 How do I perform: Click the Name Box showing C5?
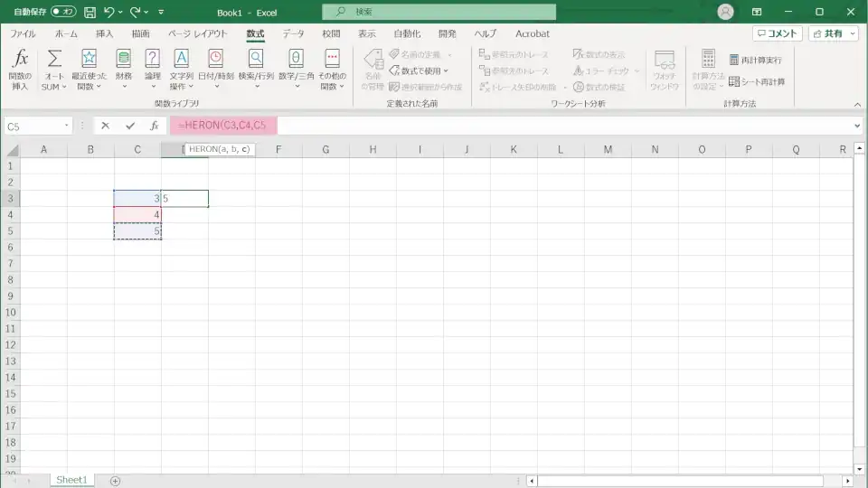[x=33, y=127]
